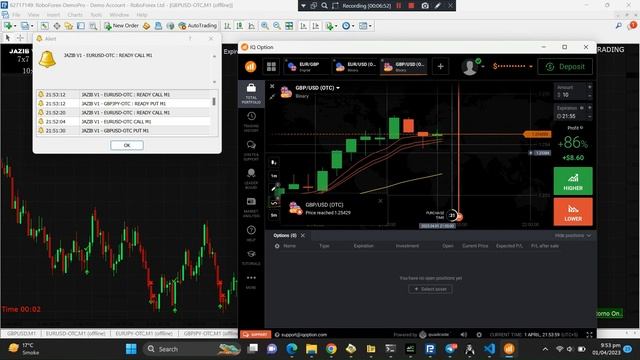
Task: Switch to the GBPUSD,M1 chart tab
Action: point(21,333)
